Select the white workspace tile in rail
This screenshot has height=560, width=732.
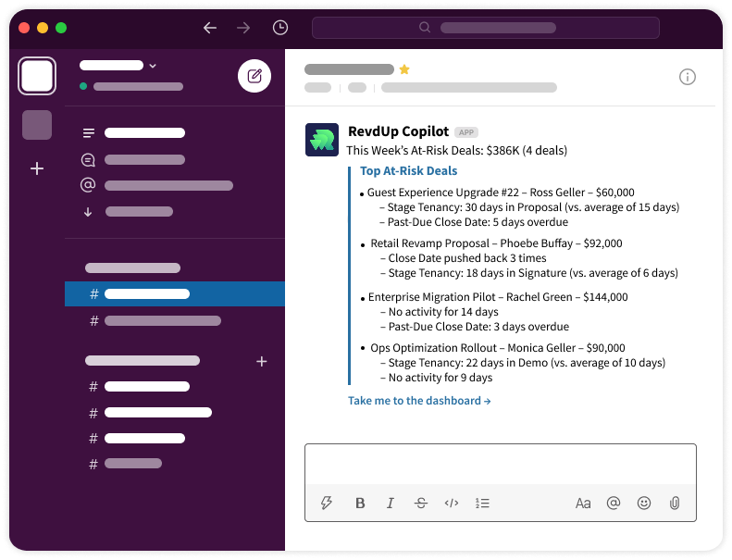click(37, 76)
